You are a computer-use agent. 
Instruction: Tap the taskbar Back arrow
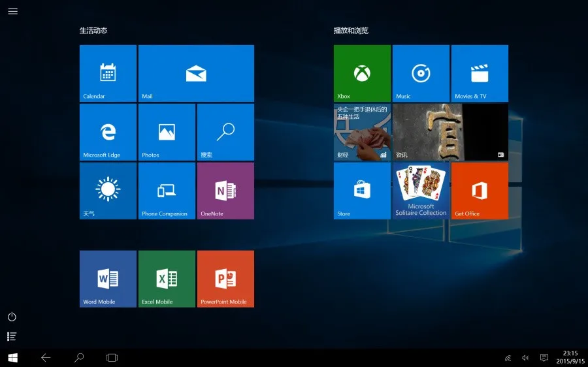tap(46, 358)
